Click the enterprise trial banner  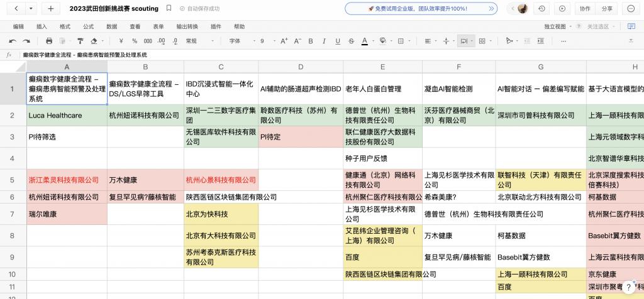pyautogui.click(x=421, y=9)
